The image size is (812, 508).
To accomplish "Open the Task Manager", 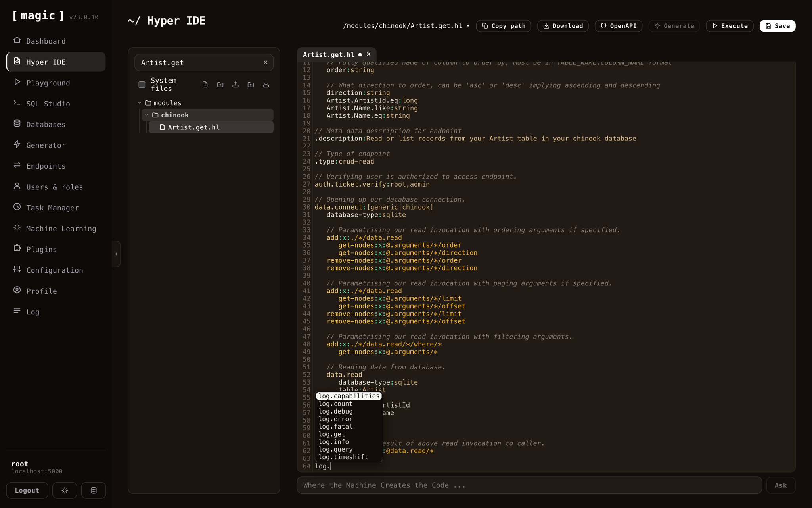I will (x=56, y=208).
